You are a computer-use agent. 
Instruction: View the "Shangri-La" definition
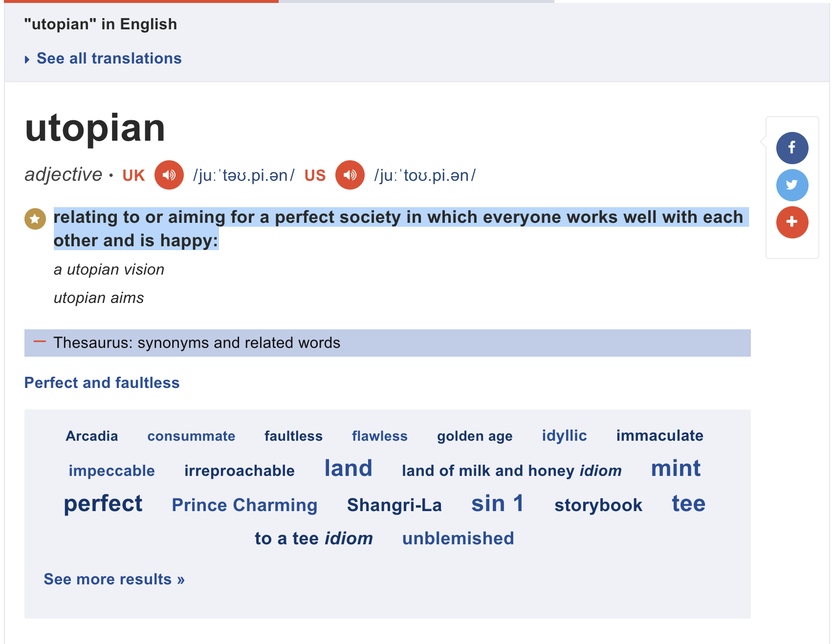[x=395, y=505]
